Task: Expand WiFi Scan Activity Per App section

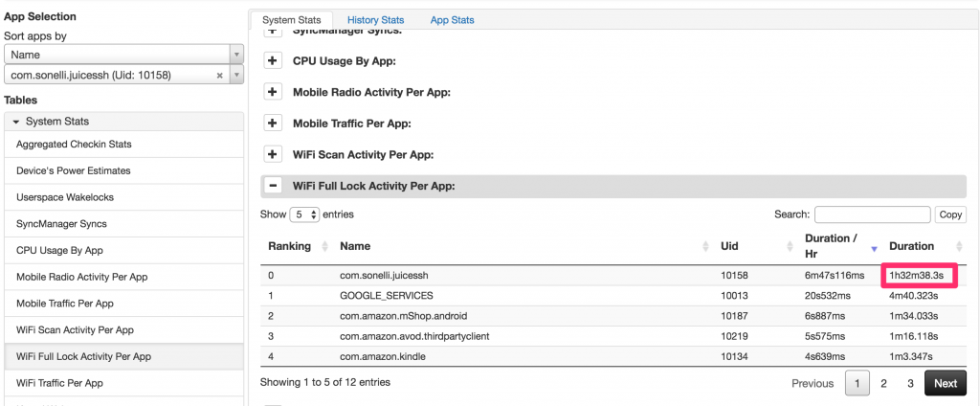Action: (273, 154)
